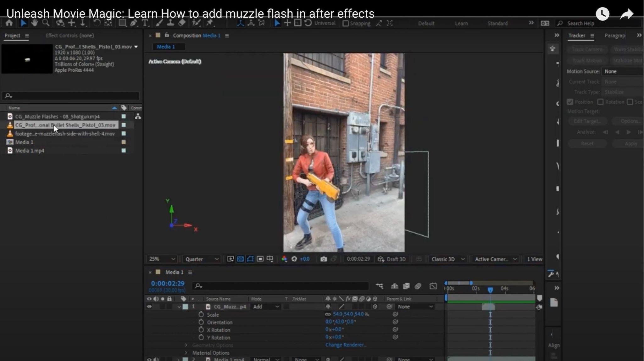Image resolution: width=644 pixels, height=361 pixels.
Task: Toggle the Draft 3D button
Action: 392,259
